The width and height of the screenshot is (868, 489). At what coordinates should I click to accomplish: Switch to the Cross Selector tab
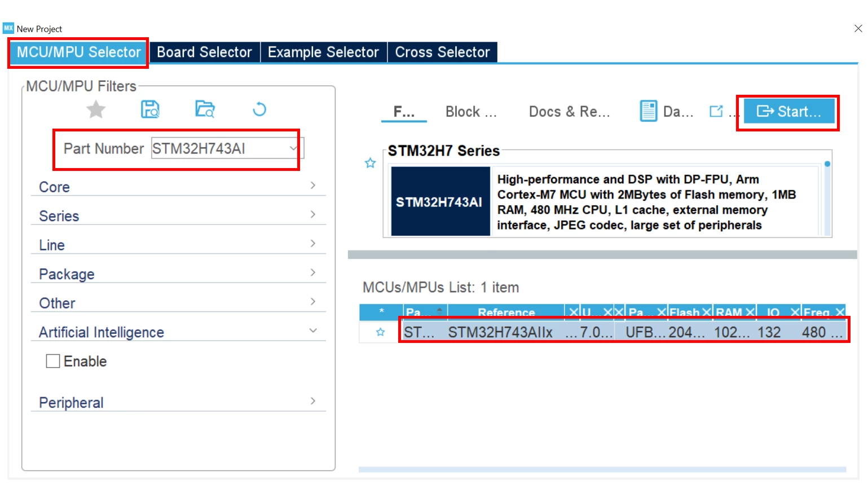click(442, 52)
